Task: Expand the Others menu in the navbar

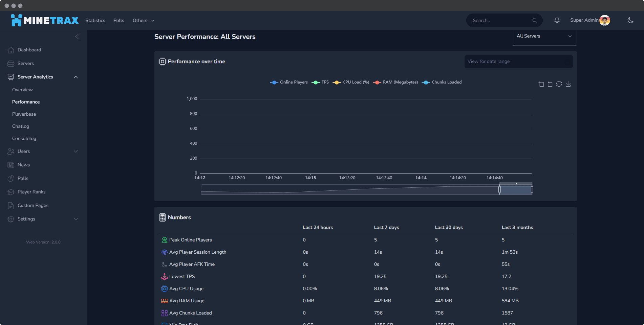Action: 143,20
